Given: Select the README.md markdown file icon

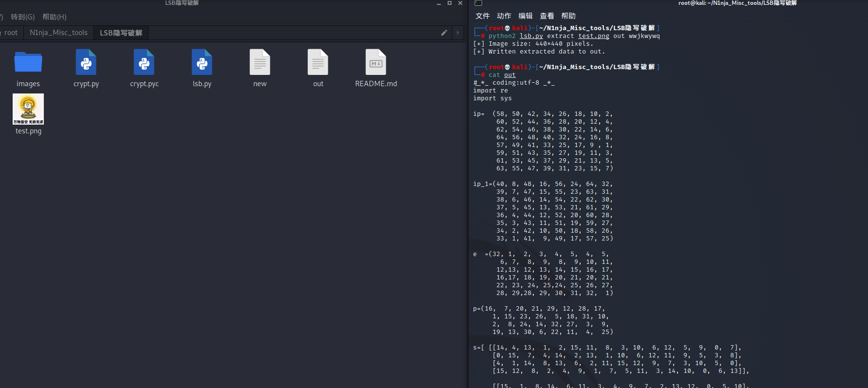Looking at the screenshot, I should (x=376, y=62).
